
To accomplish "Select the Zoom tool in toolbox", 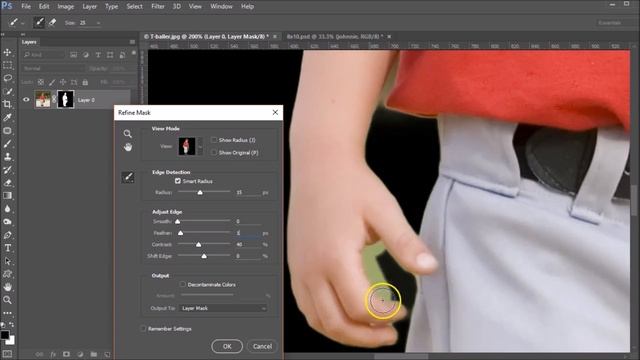I will [x=7, y=300].
